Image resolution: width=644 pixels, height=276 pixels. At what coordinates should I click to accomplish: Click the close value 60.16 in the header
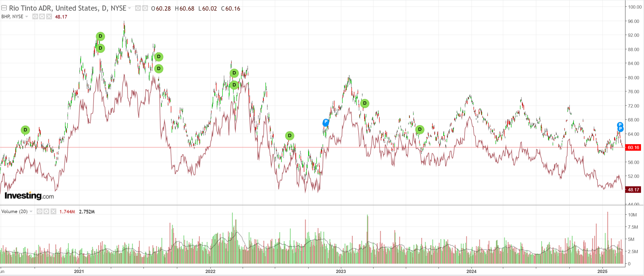coord(233,8)
